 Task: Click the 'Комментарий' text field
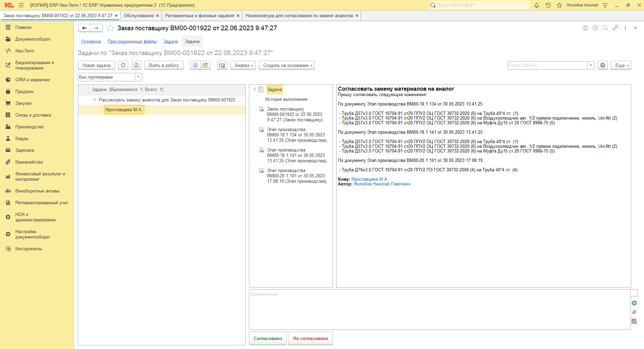440,309
